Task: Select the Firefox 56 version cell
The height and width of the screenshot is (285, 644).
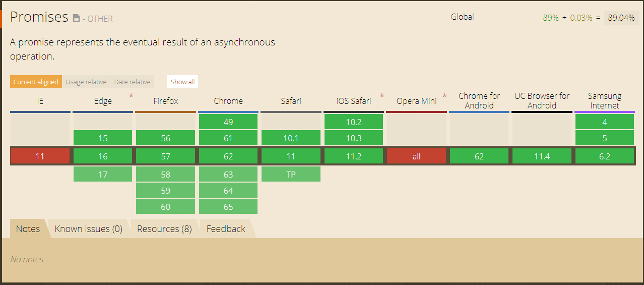Action: click(166, 138)
